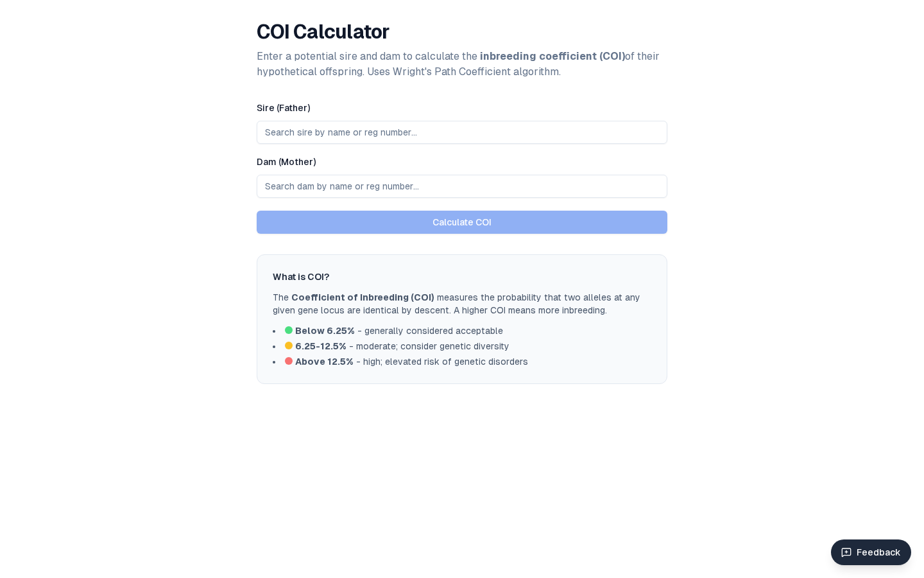924x578 pixels.
Task: Open the sire search field
Action: click(462, 132)
